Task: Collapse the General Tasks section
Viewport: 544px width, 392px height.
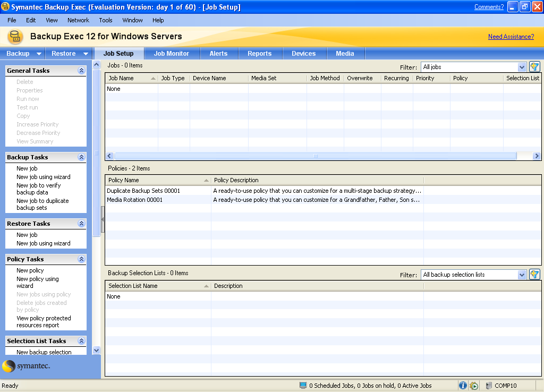Action: pos(81,71)
